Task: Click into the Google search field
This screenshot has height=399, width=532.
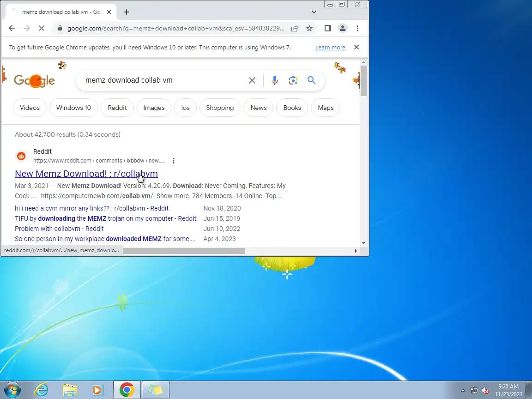Action: click(163, 80)
